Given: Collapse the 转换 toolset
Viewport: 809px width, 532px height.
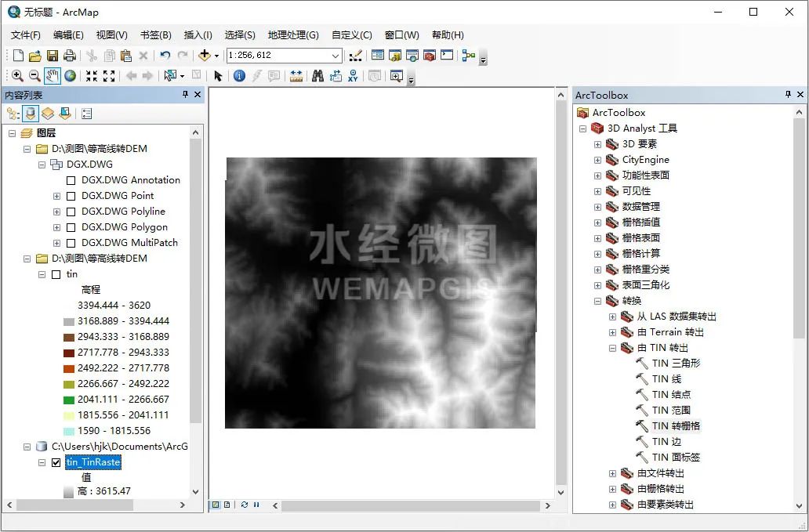Looking at the screenshot, I should click(x=597, y=301).
